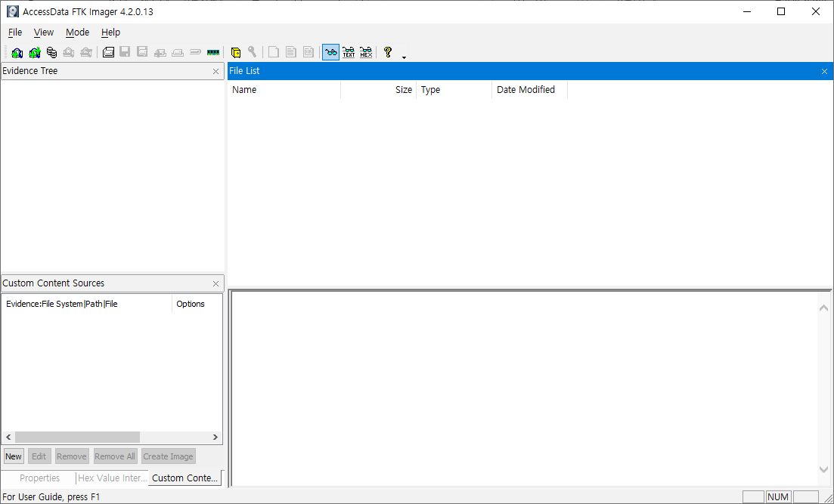
Task: Click horizontal scrollbar right arrow
Action: [x=215, y=437]
